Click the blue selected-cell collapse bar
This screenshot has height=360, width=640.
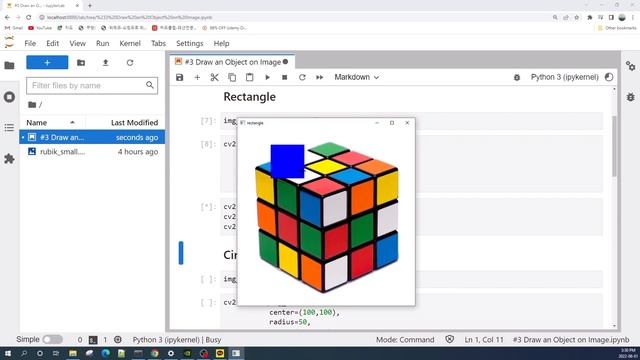tap(181, 253)
